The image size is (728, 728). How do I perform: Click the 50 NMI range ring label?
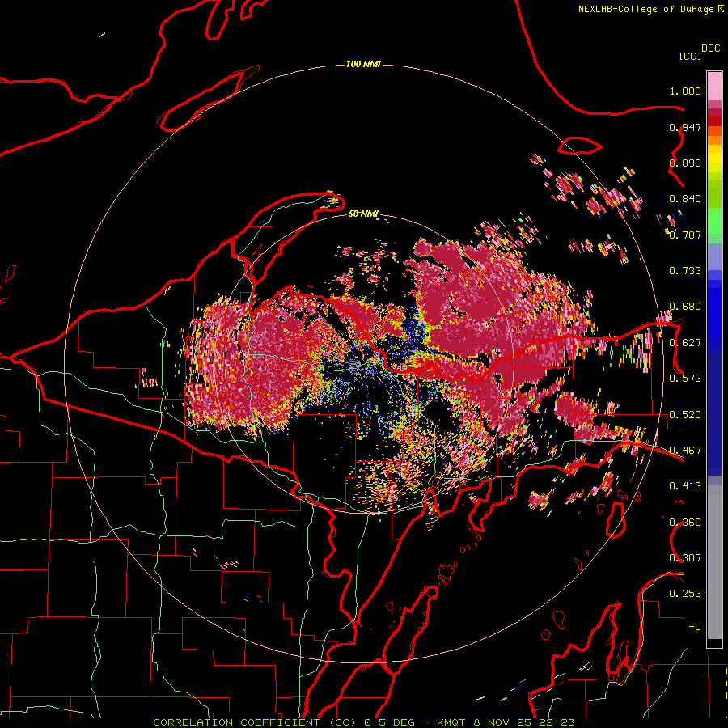click(363, 214)
